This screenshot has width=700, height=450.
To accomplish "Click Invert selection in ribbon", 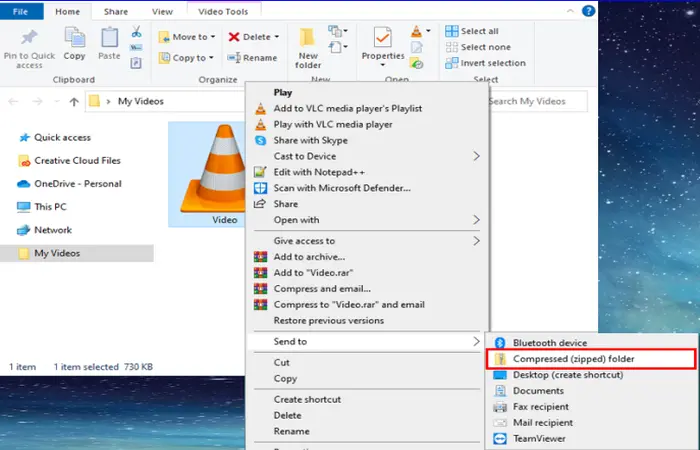I will click(485, 63).
